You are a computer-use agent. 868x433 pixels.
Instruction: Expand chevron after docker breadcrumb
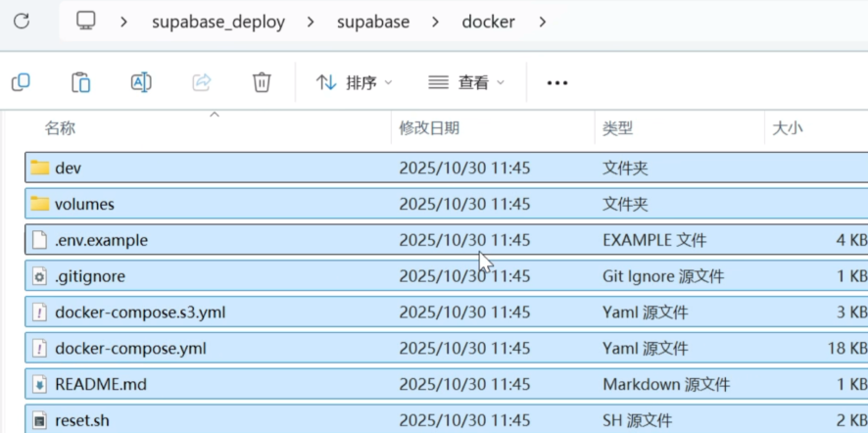(x=543, y=22)
